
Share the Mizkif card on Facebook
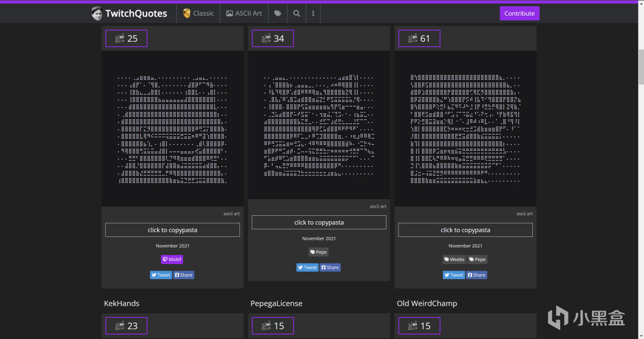click(184, 275)
